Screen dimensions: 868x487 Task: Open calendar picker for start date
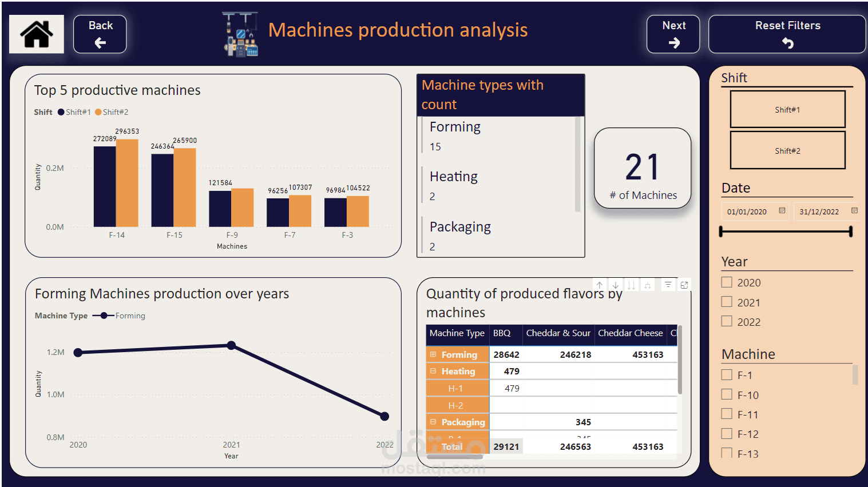point(782,211)
